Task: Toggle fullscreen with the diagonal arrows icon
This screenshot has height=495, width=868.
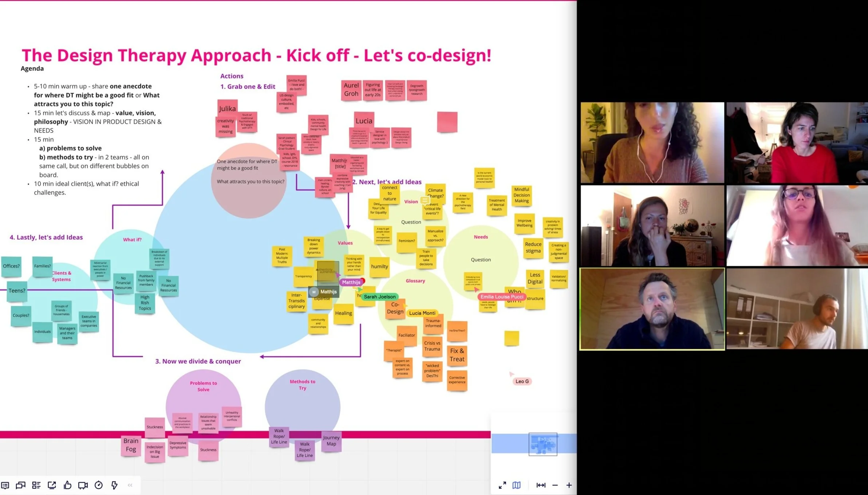Action: pyautogui.click(x=502, y=485)
